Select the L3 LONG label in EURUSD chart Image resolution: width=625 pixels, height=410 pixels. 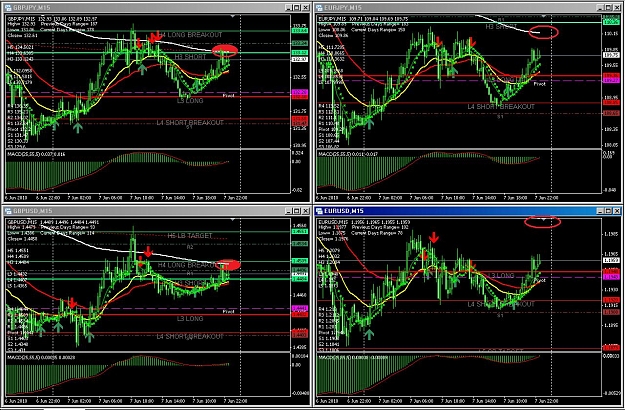point(501,276)
